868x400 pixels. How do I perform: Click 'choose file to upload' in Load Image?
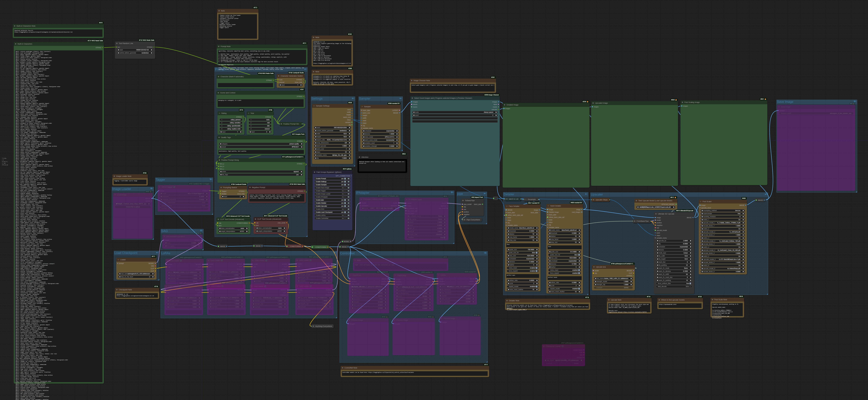click(133, 207)
